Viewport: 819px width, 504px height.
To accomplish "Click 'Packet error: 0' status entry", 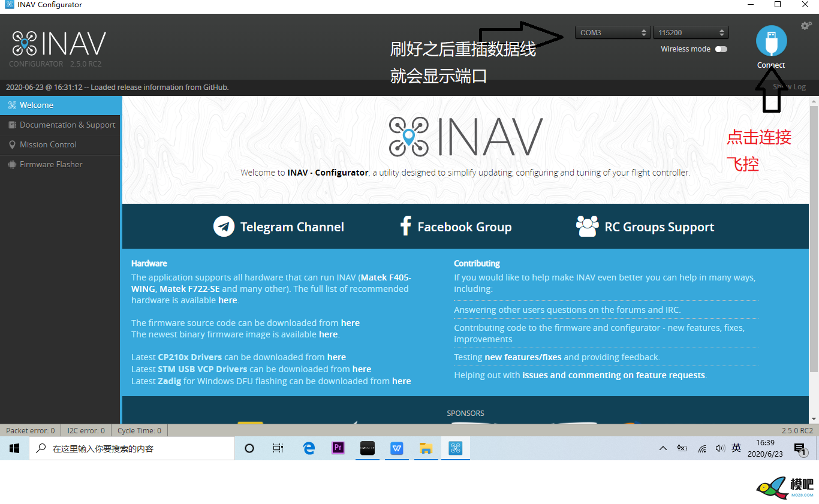I will tap(30, 430).
